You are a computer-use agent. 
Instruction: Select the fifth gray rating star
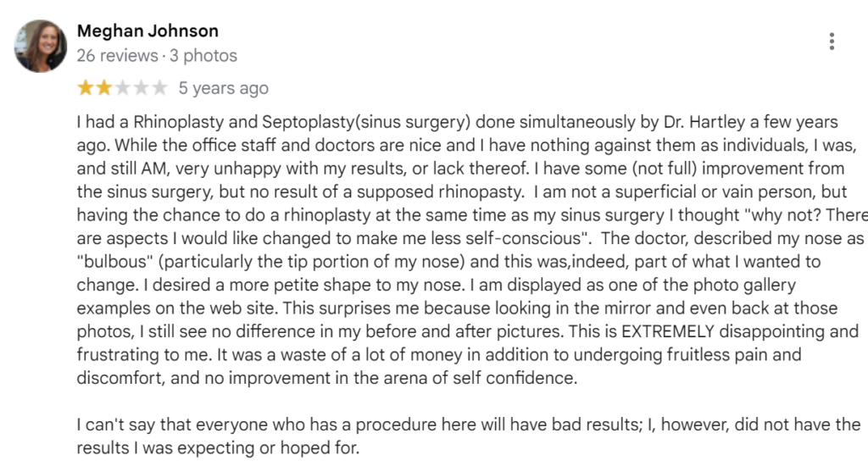(x=159, y=88)
